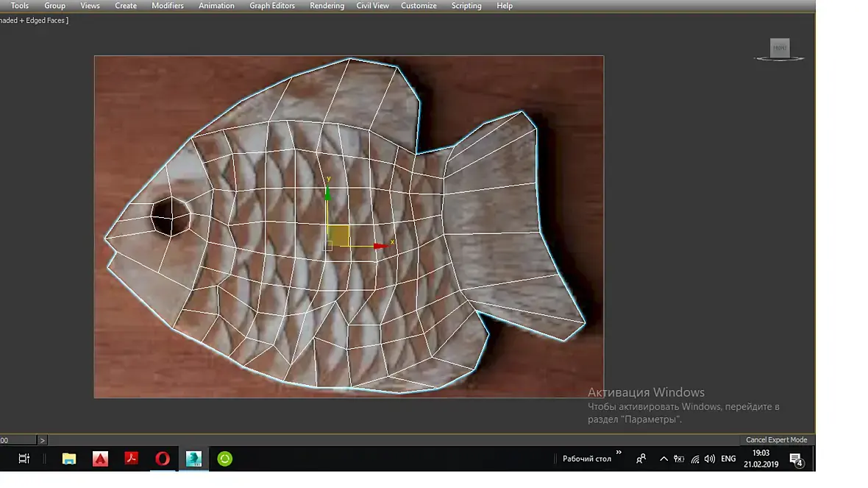This screenshot has width=868, height=488.
Task: Switch ENG input language indicator
Action: pos(728,459)
